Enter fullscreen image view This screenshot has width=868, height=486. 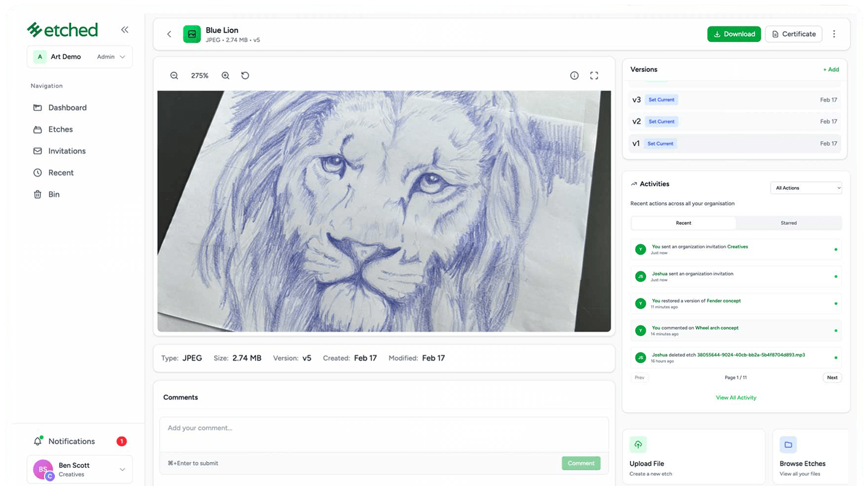(x=594, y=75)
